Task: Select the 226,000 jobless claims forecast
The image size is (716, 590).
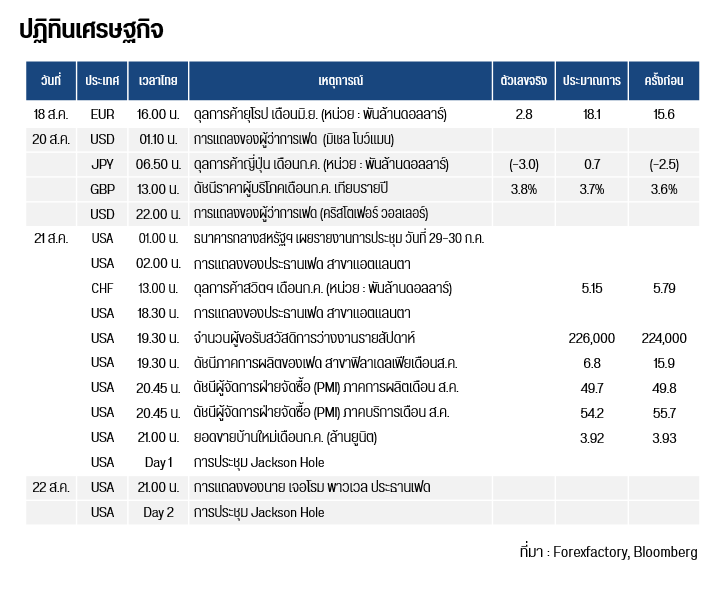Action: 591,338
